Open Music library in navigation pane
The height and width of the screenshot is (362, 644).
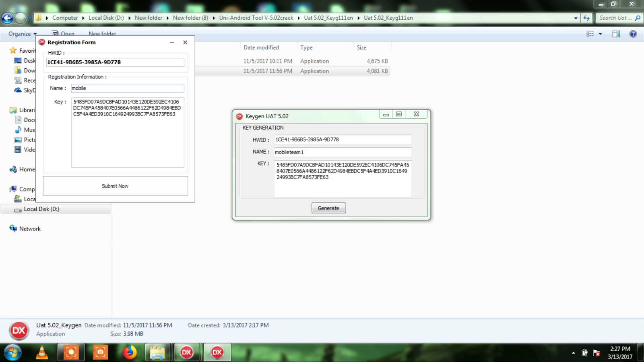coord(25,130)
